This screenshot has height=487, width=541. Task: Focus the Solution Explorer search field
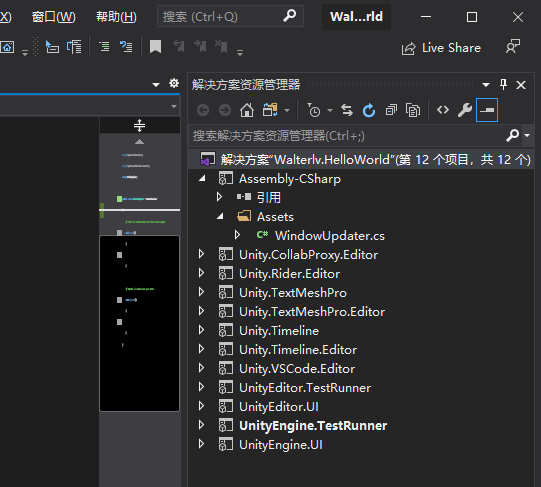click(347, 136)
